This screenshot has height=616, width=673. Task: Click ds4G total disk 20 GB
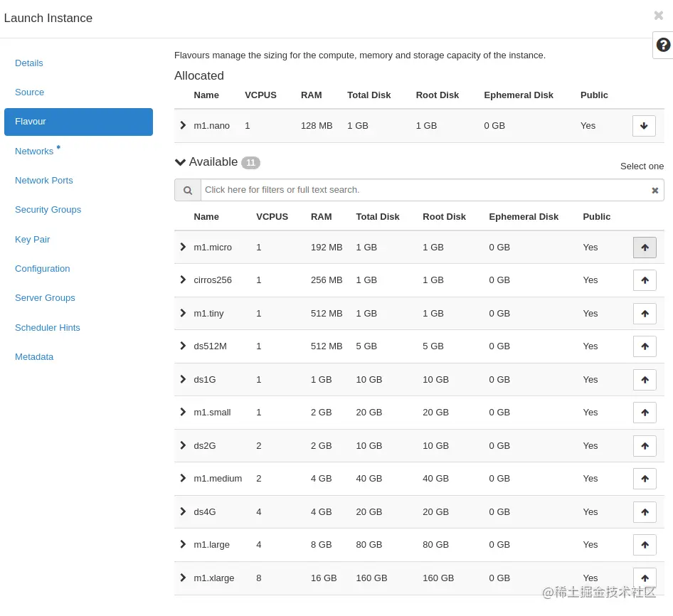(x=369, y=512)
